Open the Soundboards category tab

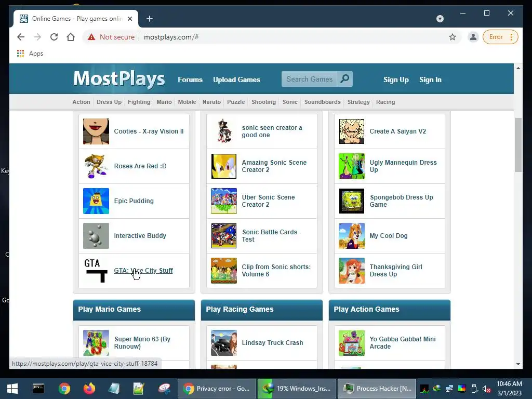[322, 102]
